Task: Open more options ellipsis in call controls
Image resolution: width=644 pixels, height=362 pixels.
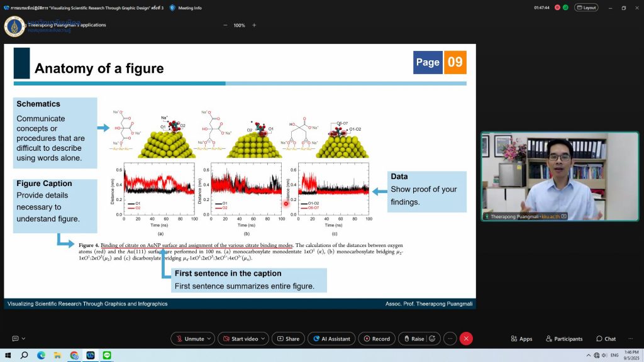Action: tap(450, 339)
